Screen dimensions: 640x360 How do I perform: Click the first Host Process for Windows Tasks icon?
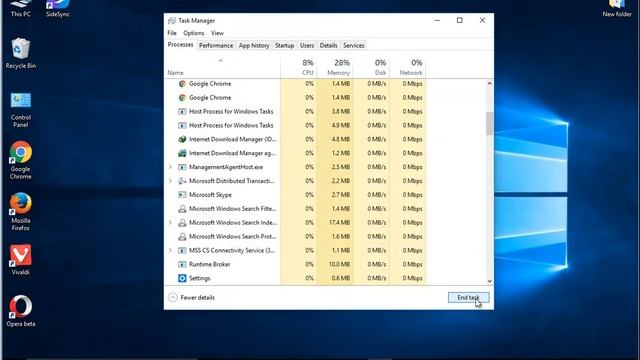182,111
